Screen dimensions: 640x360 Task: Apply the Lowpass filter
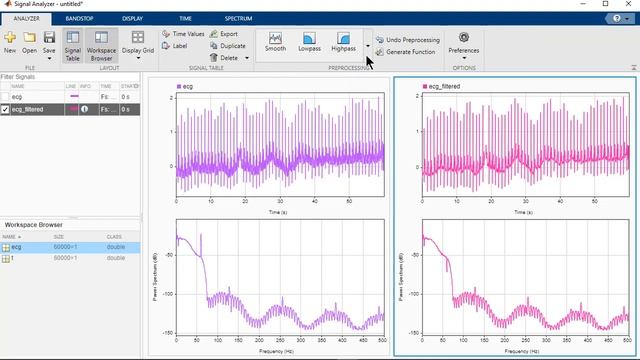tap(309, 42)
